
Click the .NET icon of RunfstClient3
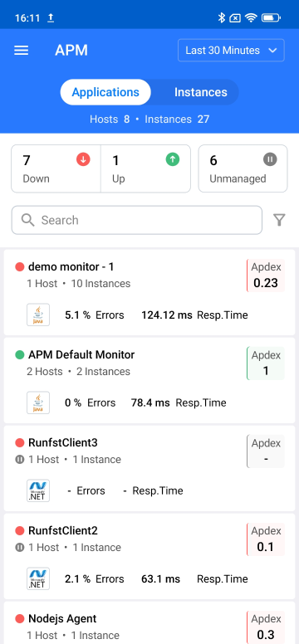click(x=38, y=490)
